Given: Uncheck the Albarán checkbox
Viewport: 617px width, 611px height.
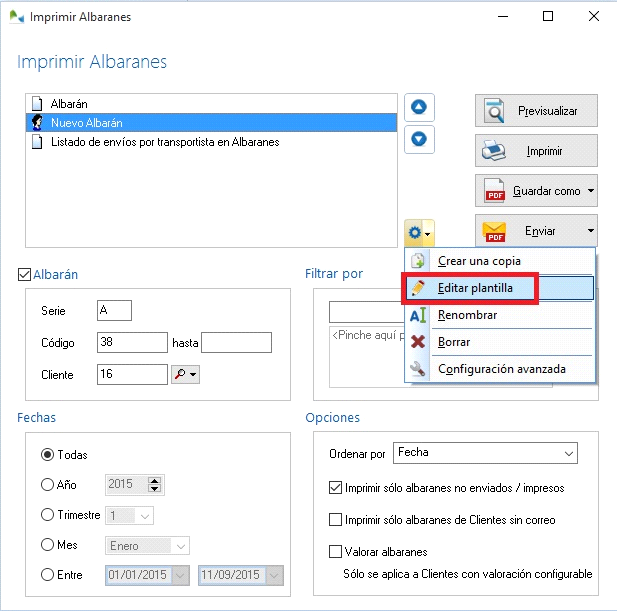Looking at the screenshot, I should (x=25, y=274).
